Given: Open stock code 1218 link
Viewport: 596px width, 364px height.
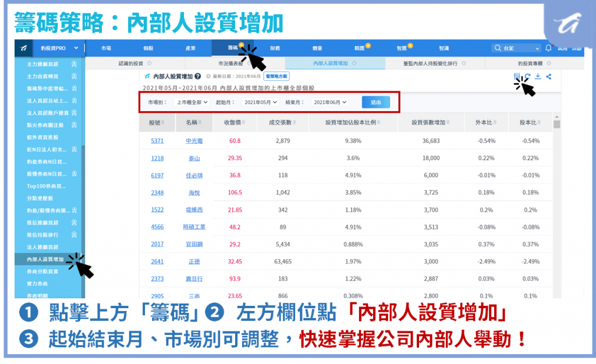Looking at the screenshot, I should coord(157,158).
